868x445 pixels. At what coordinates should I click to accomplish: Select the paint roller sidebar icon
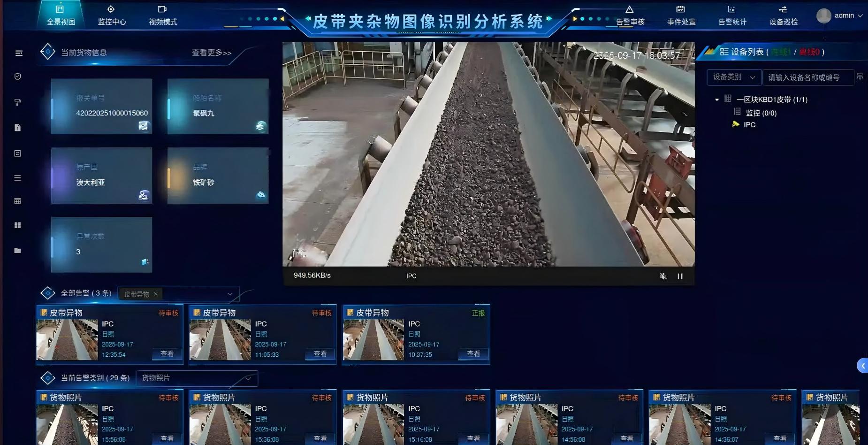[18, 102]
